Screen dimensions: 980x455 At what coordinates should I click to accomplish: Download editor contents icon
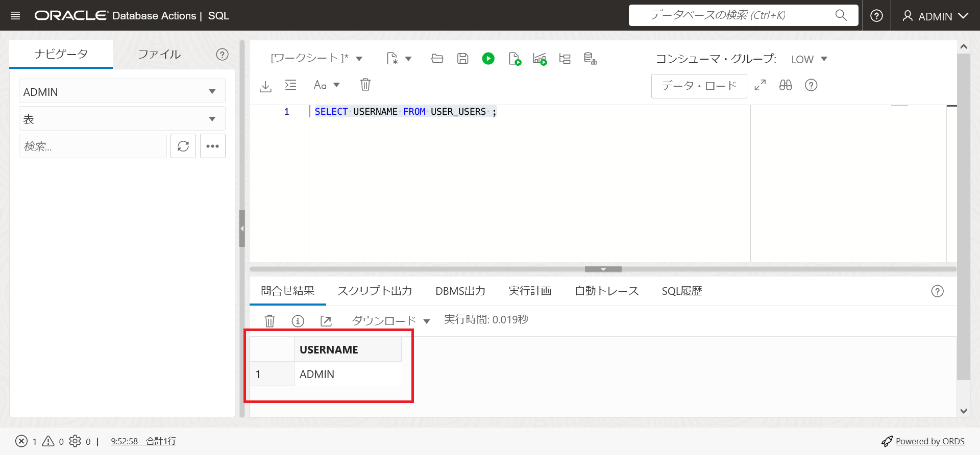(265, 86)
